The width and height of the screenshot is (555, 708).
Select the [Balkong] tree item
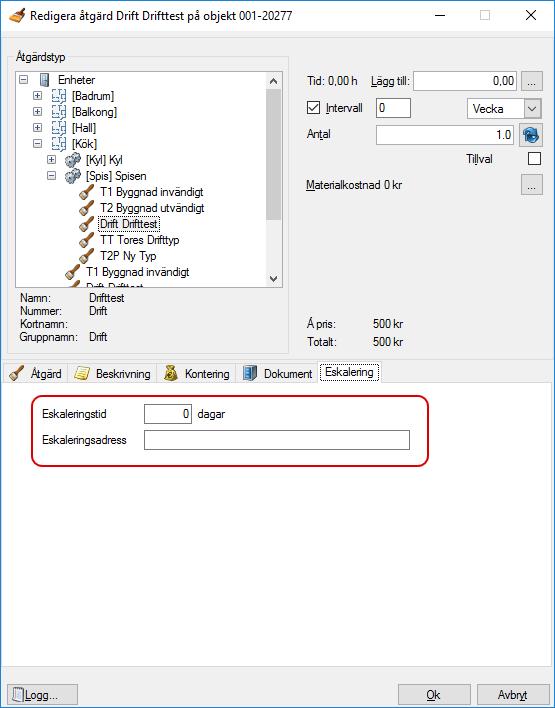[x=94, y=112]
